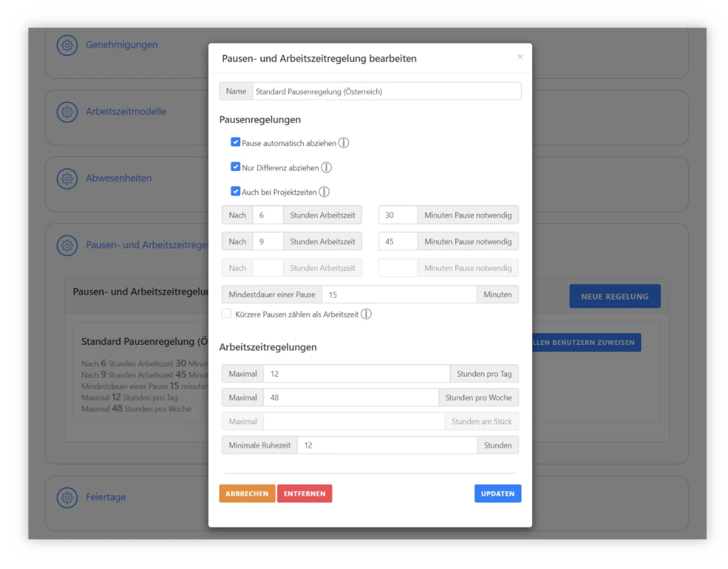The height and width of the screenshot is (569, 728).
Task: Click the gear icon beside Feiertage
Action: (x=67, y=497)
